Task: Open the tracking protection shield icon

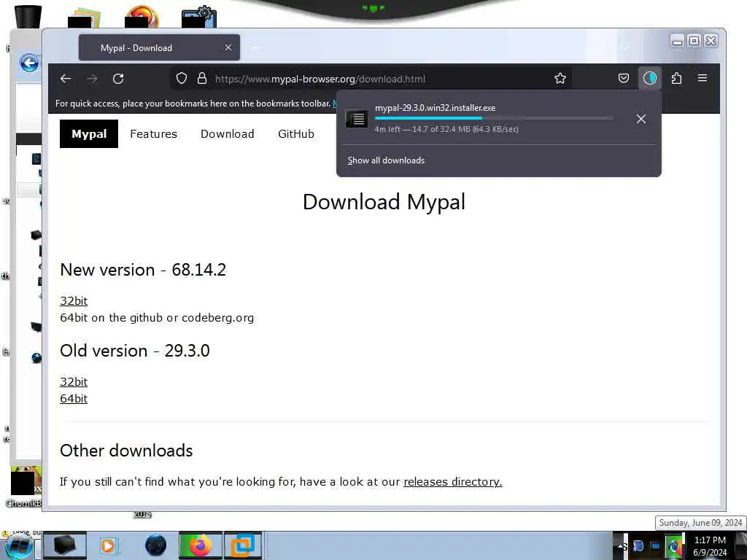Action: coord(182,79)
